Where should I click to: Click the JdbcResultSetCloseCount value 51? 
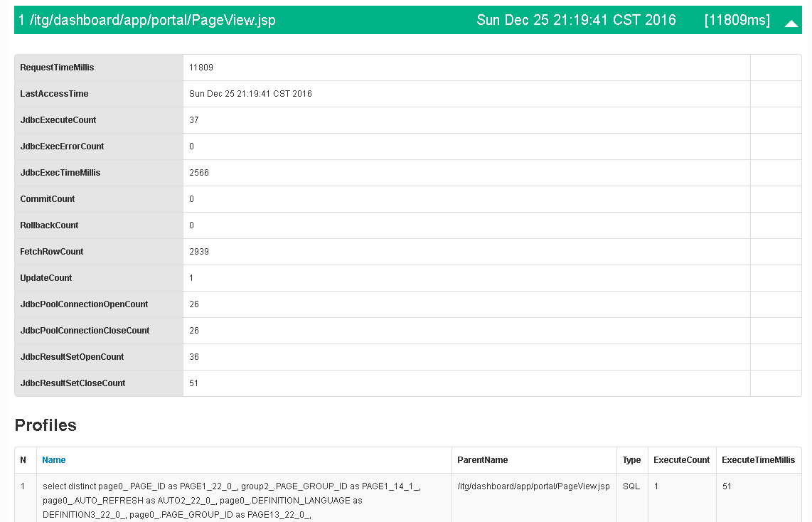point(194,383)
